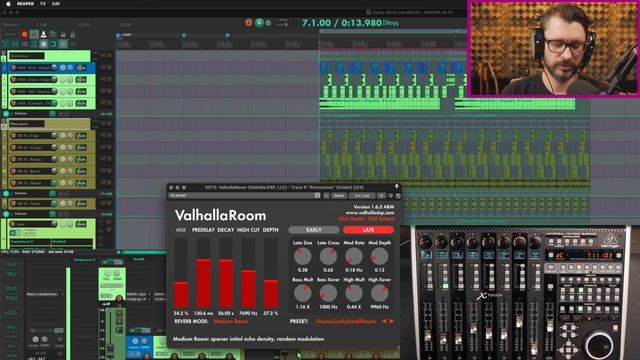Click the green transport play button
The width and height of the screenshot is (640, 360).
pyautogui.click(x=259, y=23)
